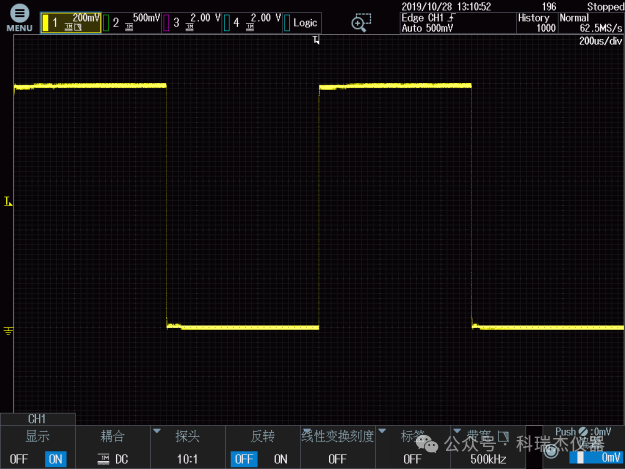The height and width of the screenshot is (469, 625).
Task: Open the coupling DC menu
Action: (x=113, y=447)
